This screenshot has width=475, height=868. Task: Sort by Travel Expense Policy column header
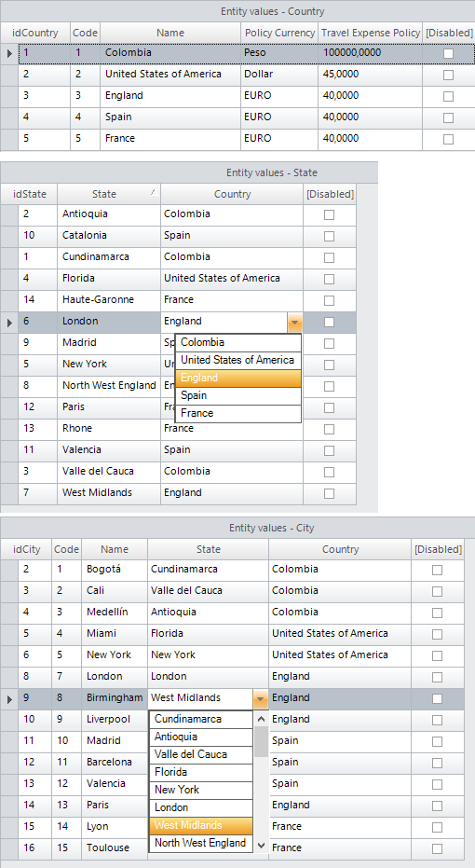(x=371, y=34)
